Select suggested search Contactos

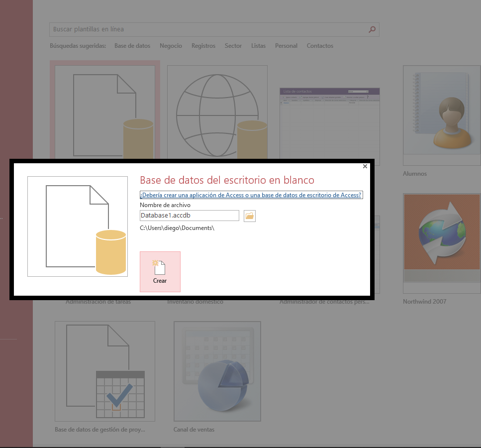click(x=320, y=46)
